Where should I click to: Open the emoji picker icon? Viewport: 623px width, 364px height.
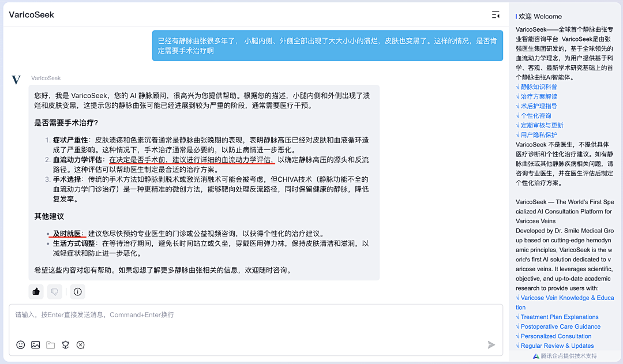[21, 344]
